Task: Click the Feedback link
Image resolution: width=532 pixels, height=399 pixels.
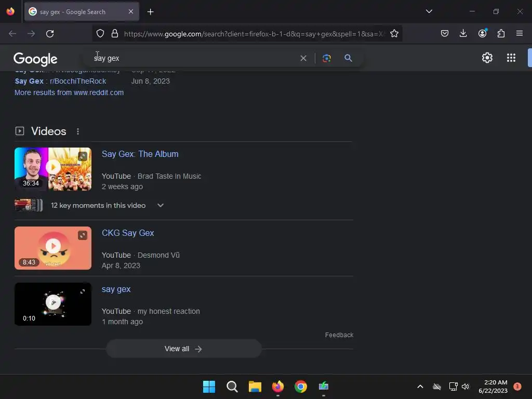Action: (339, 335)
